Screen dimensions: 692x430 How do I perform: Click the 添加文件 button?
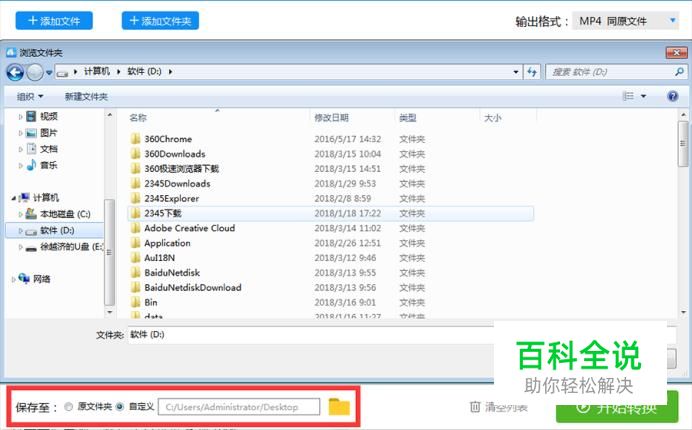(x=54, y=21)
